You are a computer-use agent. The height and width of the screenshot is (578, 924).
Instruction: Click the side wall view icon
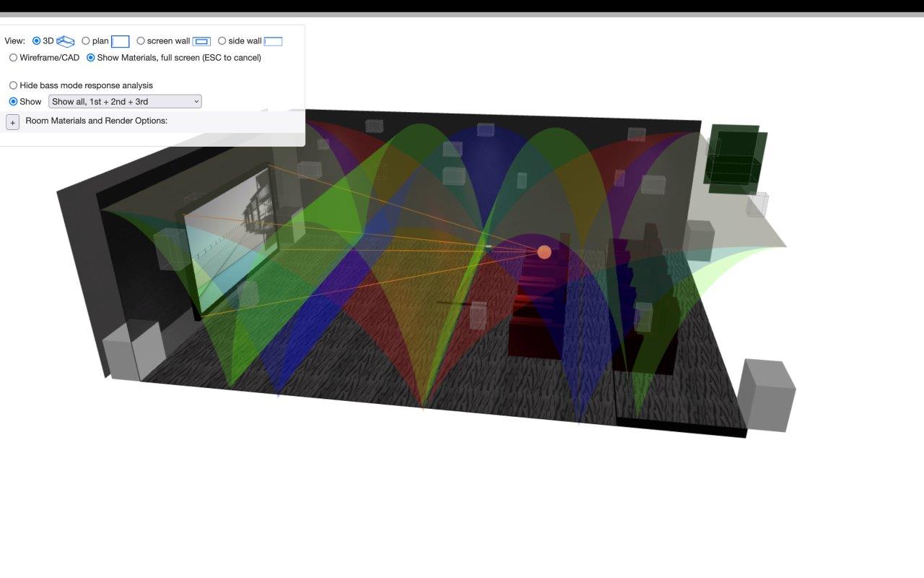click(x=273, y=42)
